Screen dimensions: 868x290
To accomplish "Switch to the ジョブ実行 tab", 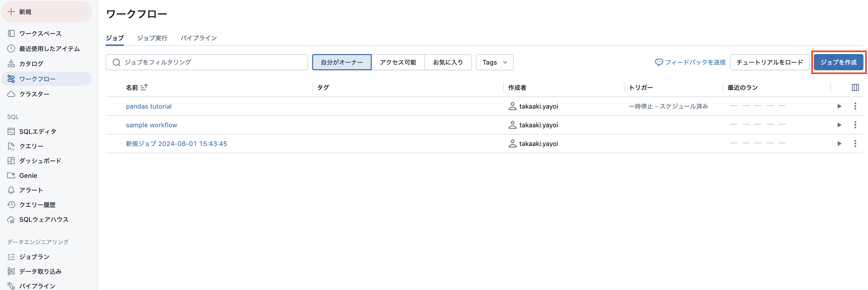I will [152, 38].
